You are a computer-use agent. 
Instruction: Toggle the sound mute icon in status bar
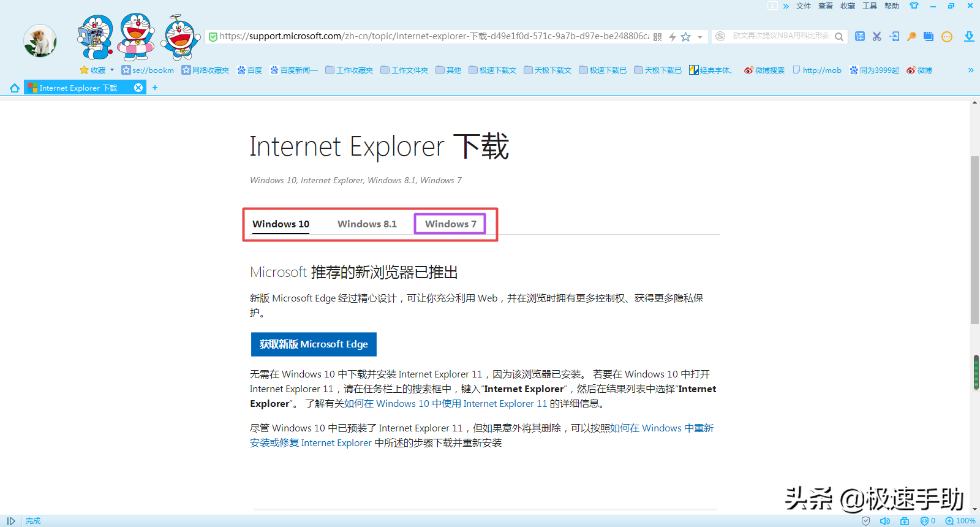point(885,521)
